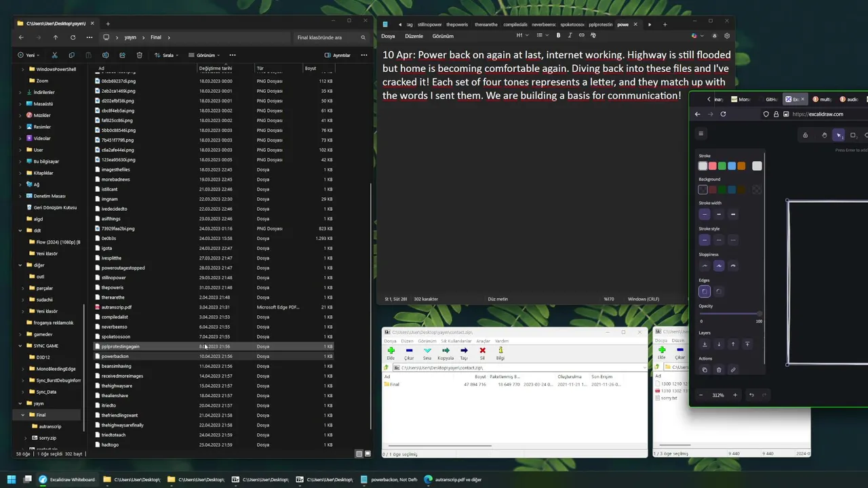Set sloppiness to cartoonist
868x488 pixels.
[x=733, y=266]
